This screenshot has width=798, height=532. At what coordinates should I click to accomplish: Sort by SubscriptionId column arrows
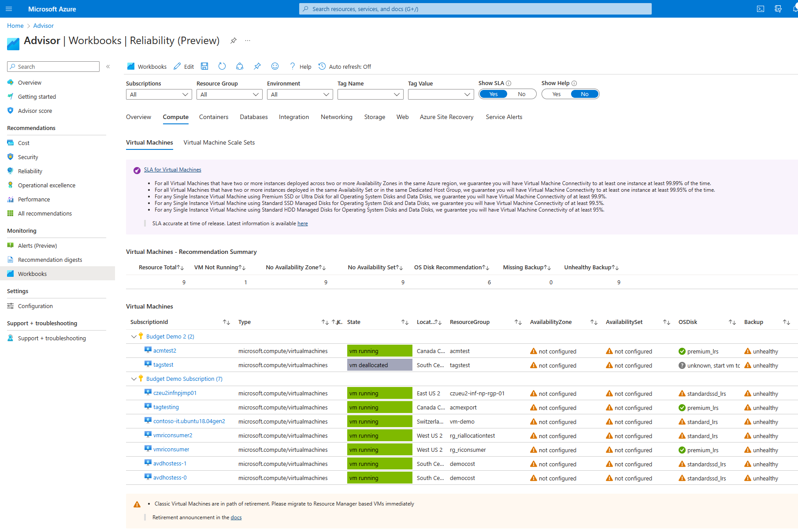click(226, 322)
